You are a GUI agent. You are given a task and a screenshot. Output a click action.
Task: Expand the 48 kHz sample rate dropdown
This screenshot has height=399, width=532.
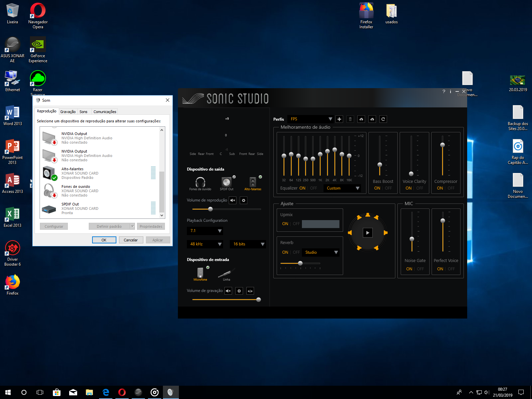coord(205,244)
